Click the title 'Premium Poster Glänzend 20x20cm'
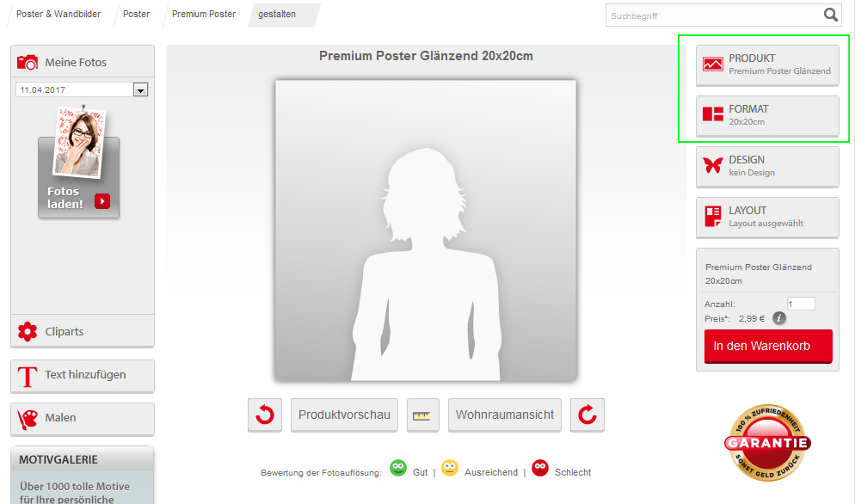The image size is (855, 504). pos(426,56)
